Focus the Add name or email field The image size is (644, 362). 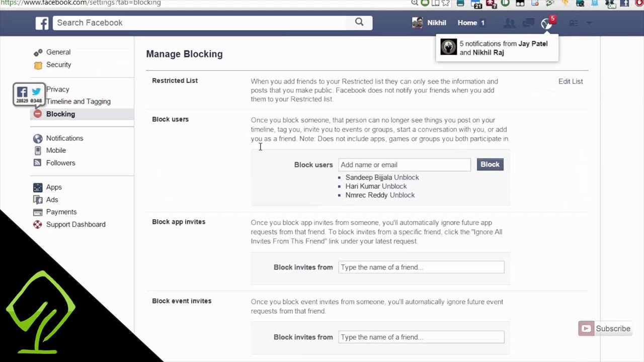click(405, 165)
